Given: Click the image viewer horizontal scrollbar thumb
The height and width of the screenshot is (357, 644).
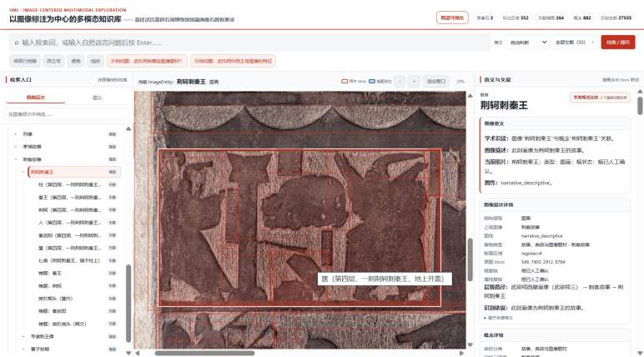Looking at the screenshot, I should (204, 353).
